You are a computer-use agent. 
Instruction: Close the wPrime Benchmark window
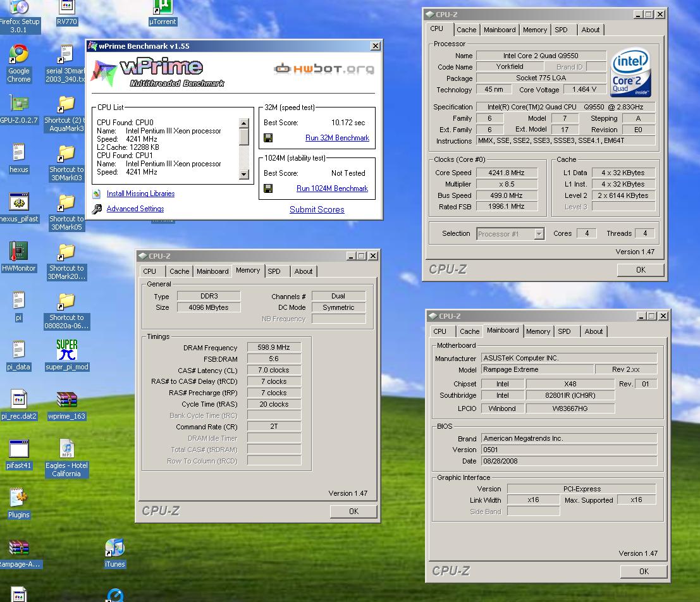(376, 46)
